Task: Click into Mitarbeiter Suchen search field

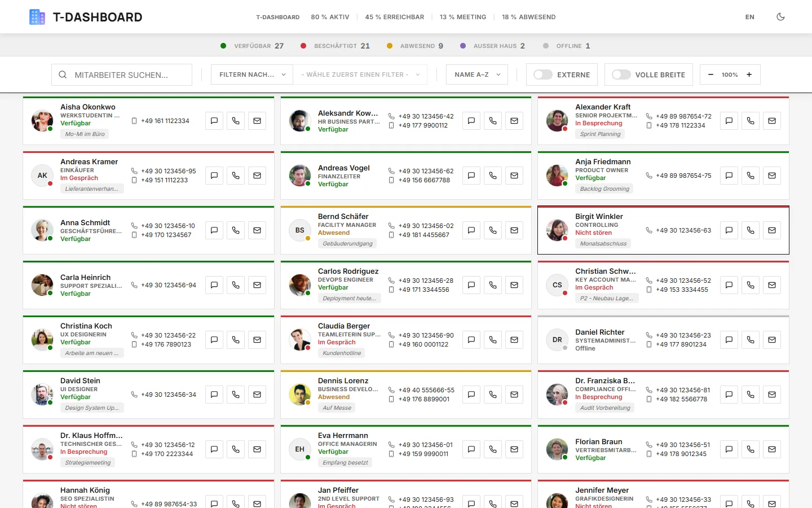Action: tap(122, 75)
